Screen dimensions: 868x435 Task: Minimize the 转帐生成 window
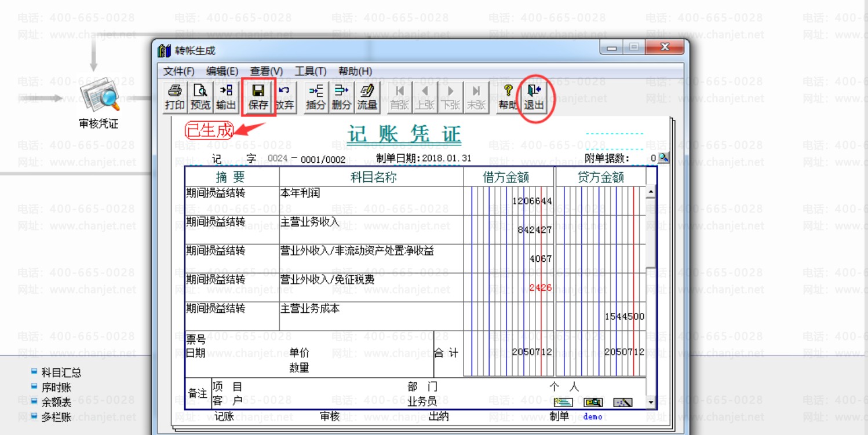click(612, 47)
